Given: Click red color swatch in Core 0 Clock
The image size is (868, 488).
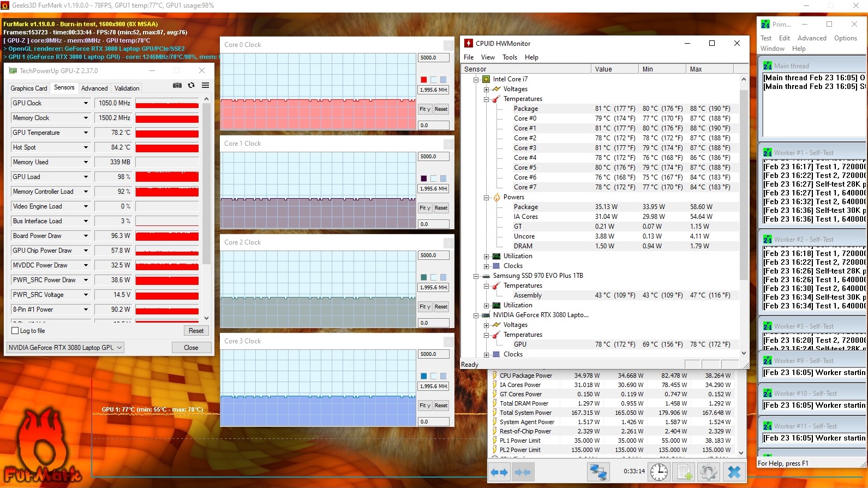Looking at the screenshot, I should 424,80.
